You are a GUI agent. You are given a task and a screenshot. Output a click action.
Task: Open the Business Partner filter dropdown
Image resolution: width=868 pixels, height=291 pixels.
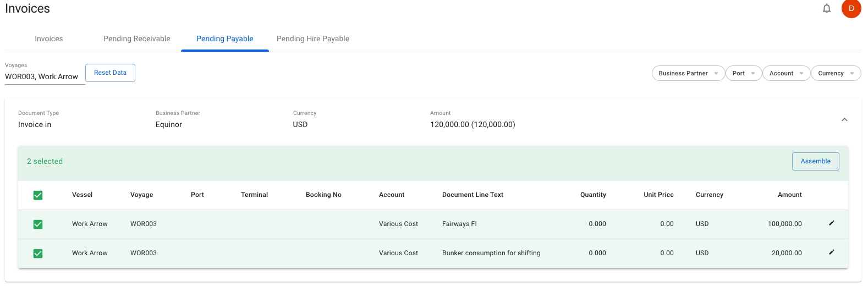[x=688, y=73]
